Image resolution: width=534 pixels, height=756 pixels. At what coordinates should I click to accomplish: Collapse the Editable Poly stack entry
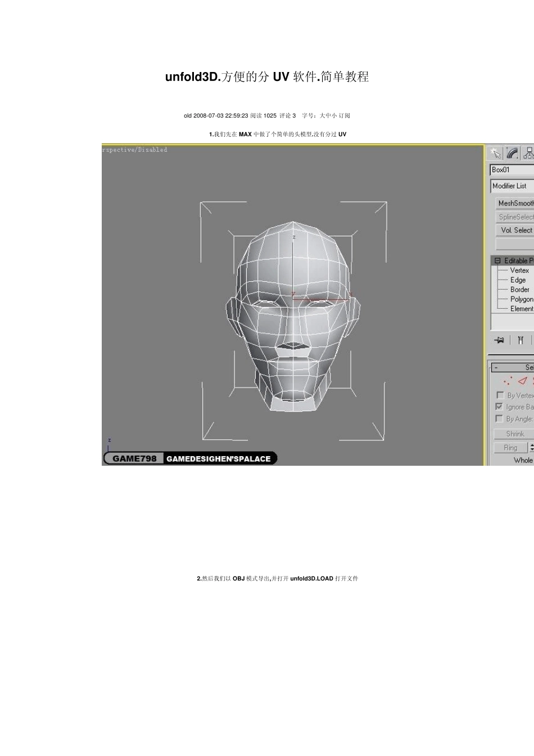[497, 260]
